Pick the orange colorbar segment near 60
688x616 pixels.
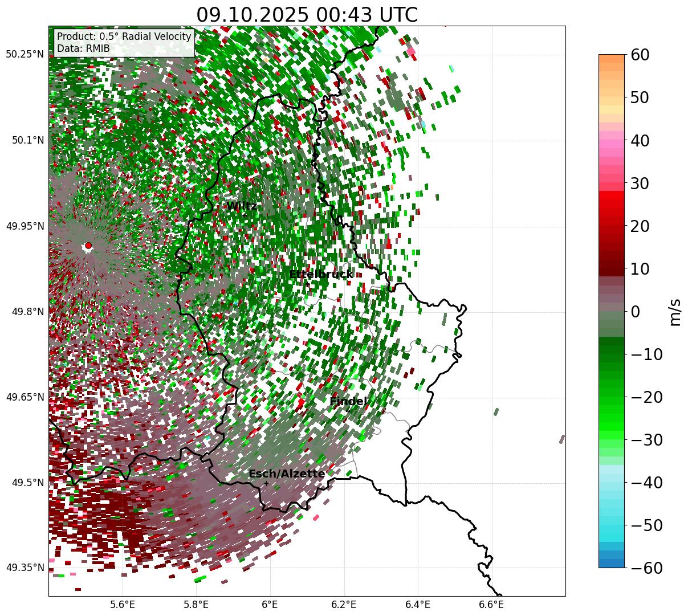click(612, 59)
